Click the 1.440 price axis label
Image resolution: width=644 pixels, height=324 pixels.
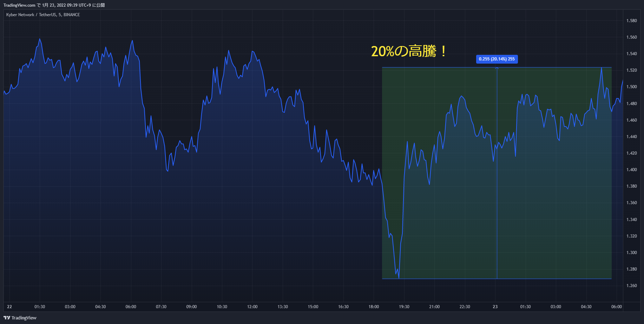pyautogui.click(x=632, y=137)
